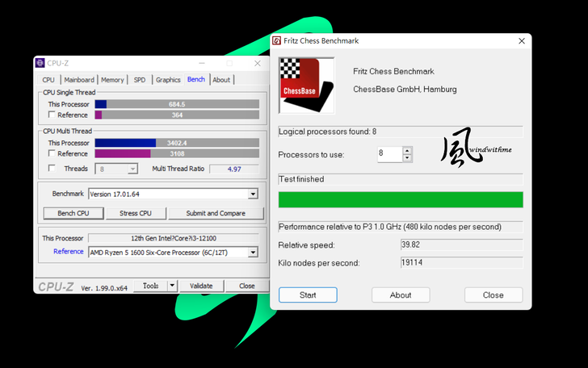Minimize the CPU-Z window
Image resolution: width=588 pixels, height=368 pixels.
[202, 63]
